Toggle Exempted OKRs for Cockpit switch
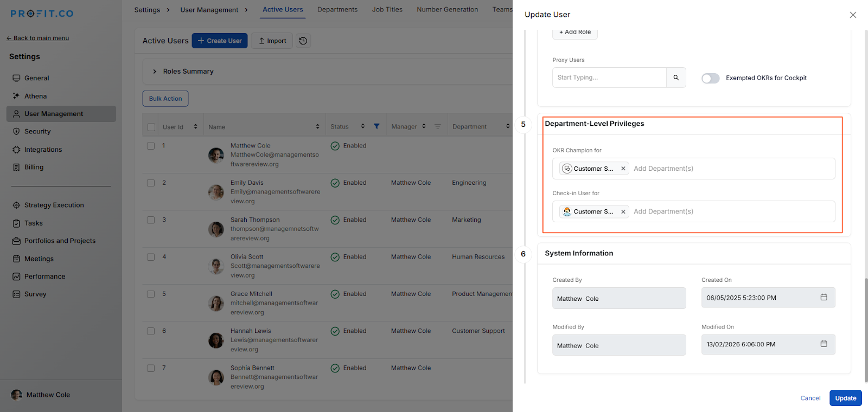This screenshot has width=868, height=412. [x=710, y=78]
